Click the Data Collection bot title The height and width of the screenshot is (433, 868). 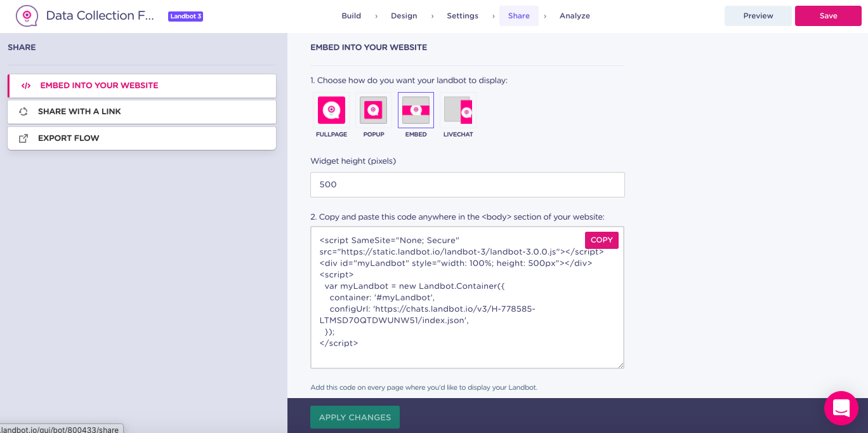[x=100, y=16]
